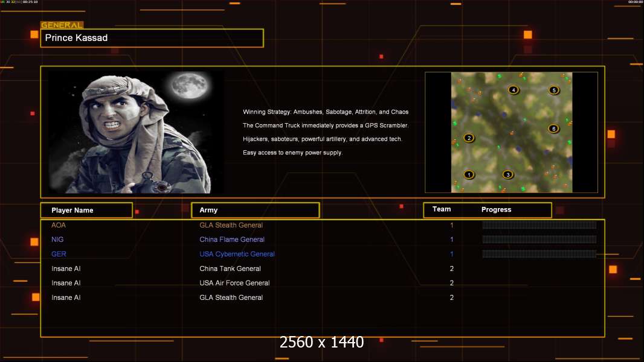The image size is (644, 362).
Task: Click team number 2 for USA Air Force General
Action: 452,283
